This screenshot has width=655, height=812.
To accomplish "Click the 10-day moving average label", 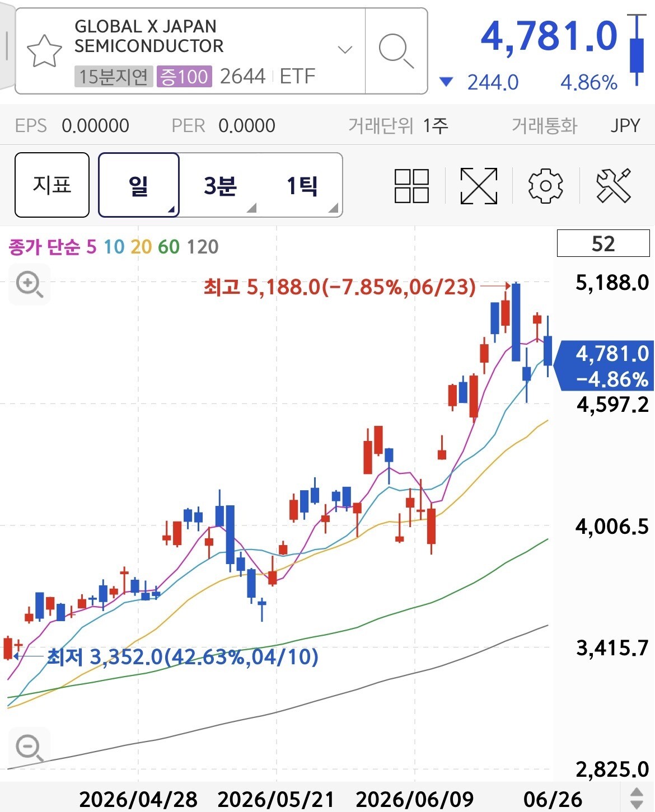I will click(x=114, y=247).
